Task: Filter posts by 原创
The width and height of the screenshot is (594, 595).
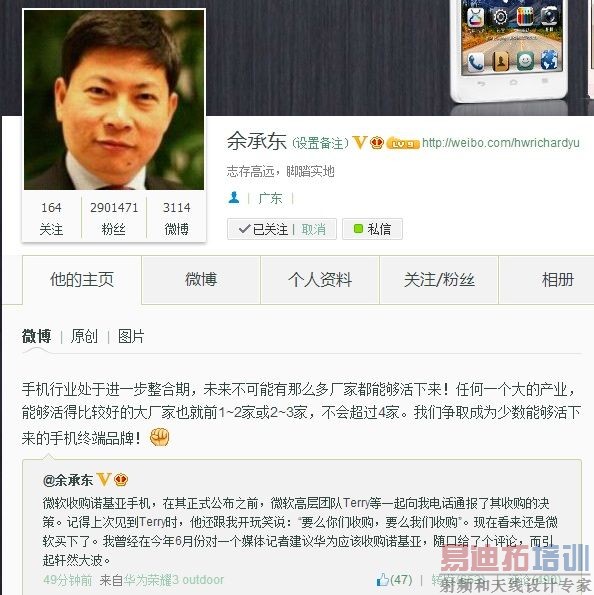Action: click(x=84, y=336)
